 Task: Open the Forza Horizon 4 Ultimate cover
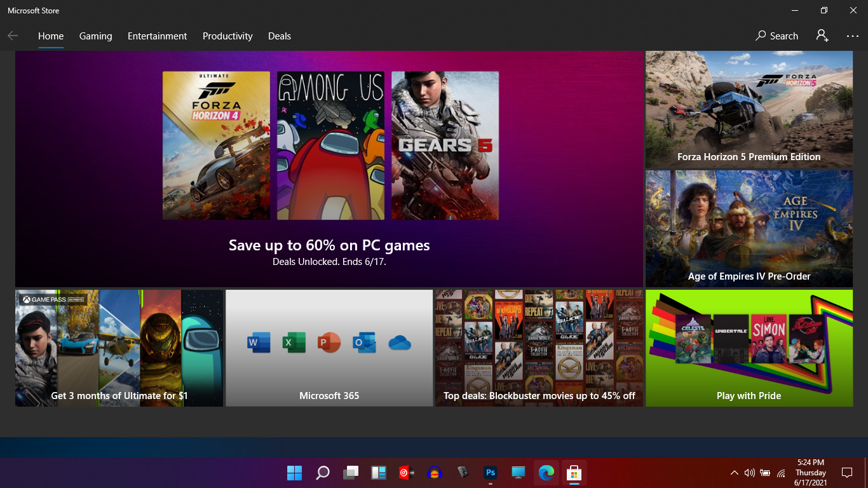pyautogui.click(x=216, y=146)
